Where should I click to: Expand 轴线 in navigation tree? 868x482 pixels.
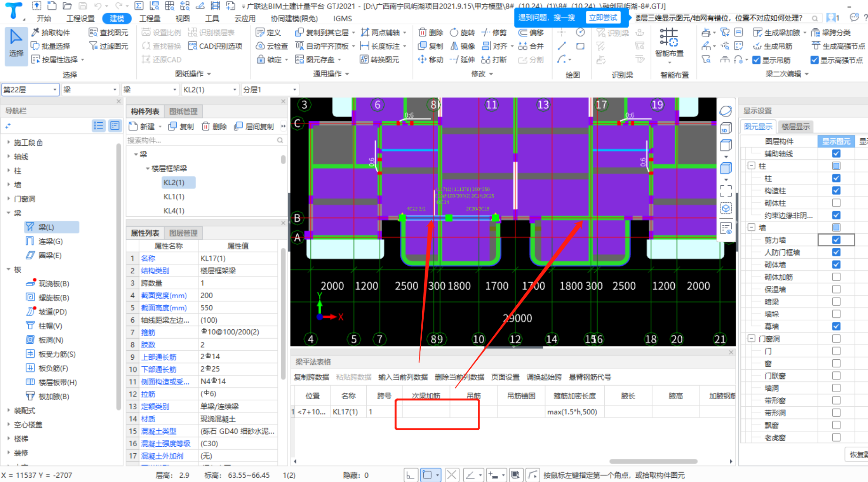pos(8,157)
